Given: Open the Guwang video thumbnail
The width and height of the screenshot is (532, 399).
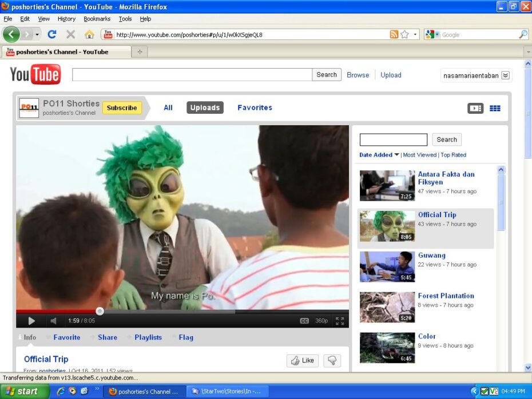Looking at the screenshot, I should click(387, 267).
